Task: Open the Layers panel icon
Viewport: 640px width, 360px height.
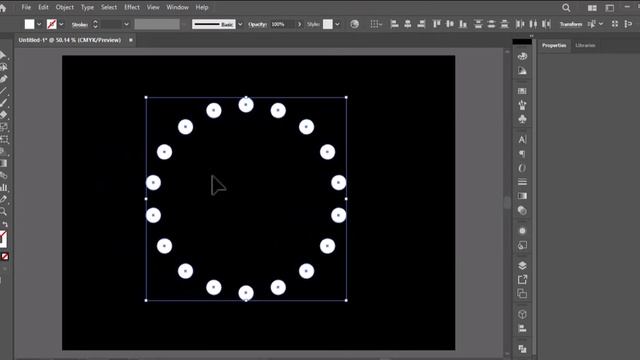Action: click(522, 266)
